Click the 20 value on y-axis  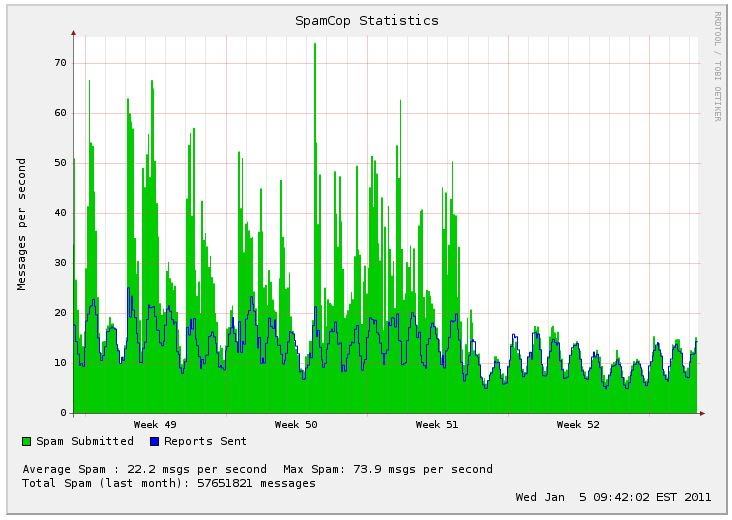61,313
